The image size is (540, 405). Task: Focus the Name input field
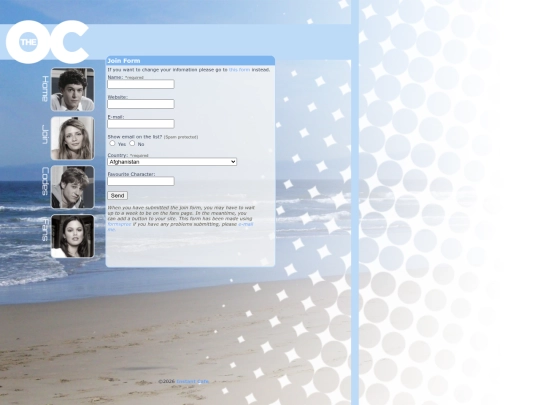point(141,84)
